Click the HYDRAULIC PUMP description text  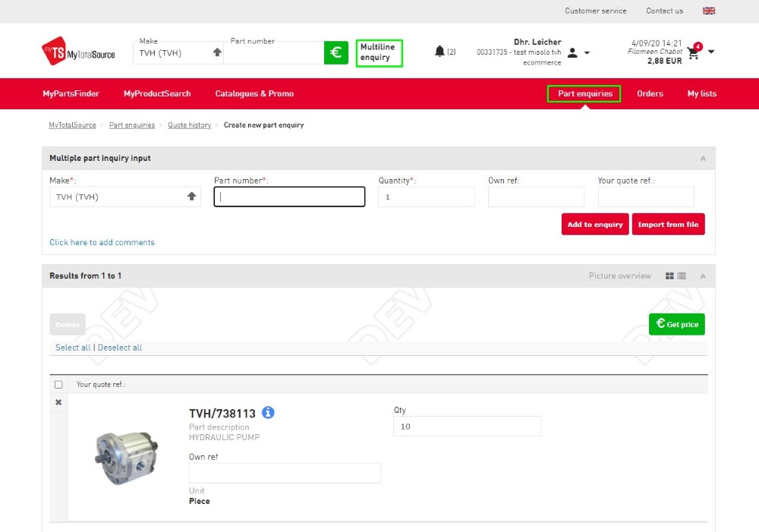224,437
